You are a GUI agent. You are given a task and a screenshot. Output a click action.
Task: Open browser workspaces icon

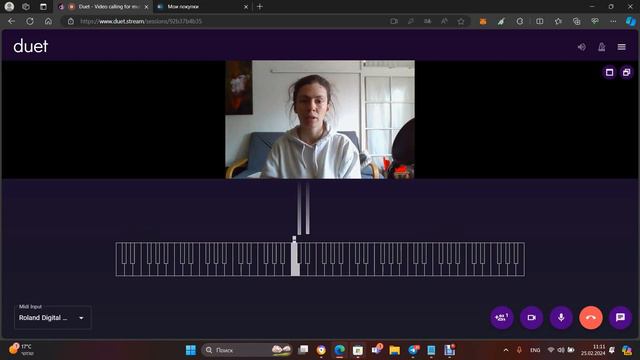(x=26, y=7)
